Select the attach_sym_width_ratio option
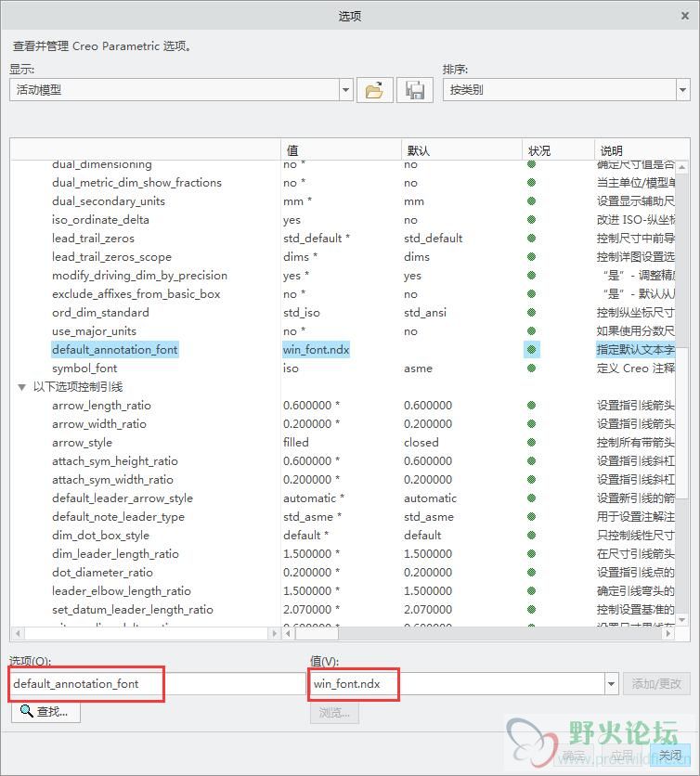700x776 pixels. [x=113, y=480]
